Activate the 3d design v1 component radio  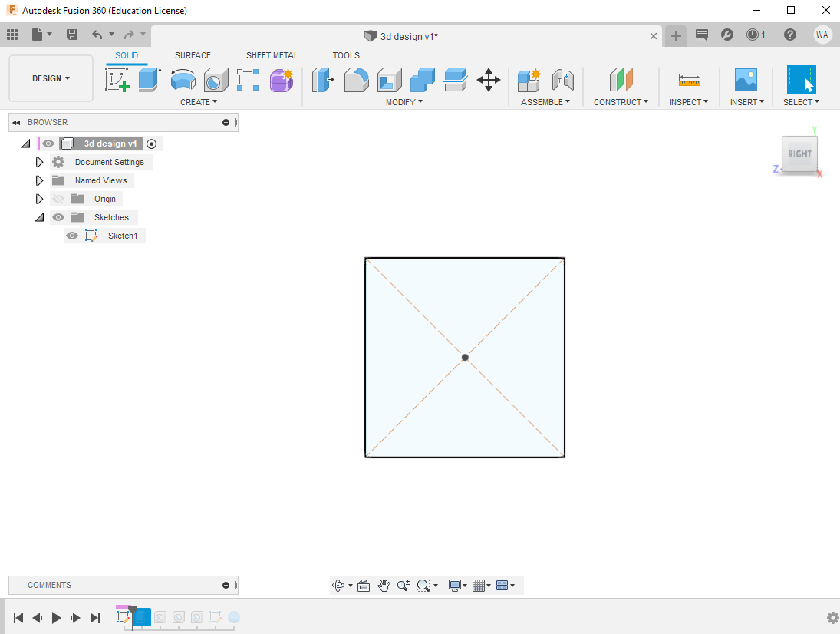click(x=152, y=144)
